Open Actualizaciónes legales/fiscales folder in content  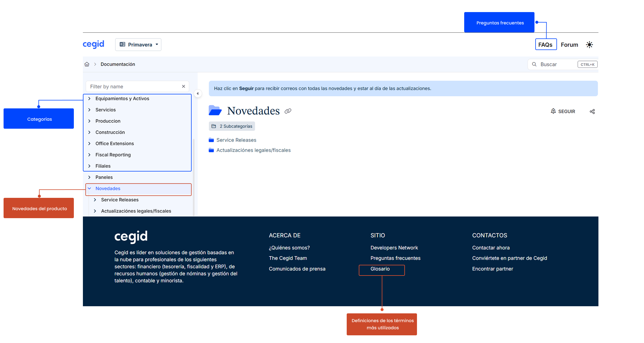click(x=253, y=150)
